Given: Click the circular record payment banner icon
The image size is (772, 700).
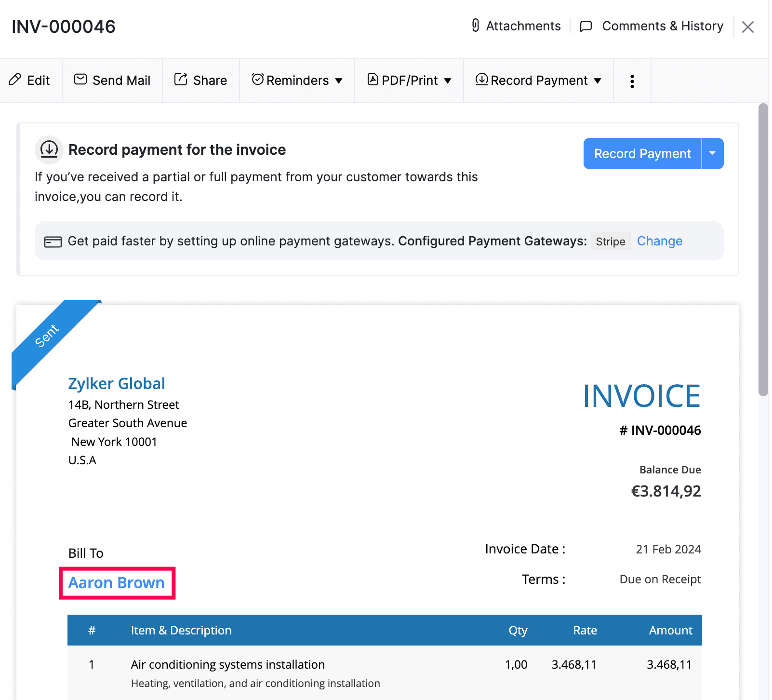Looking at the screenshot, I should [49, 149].
